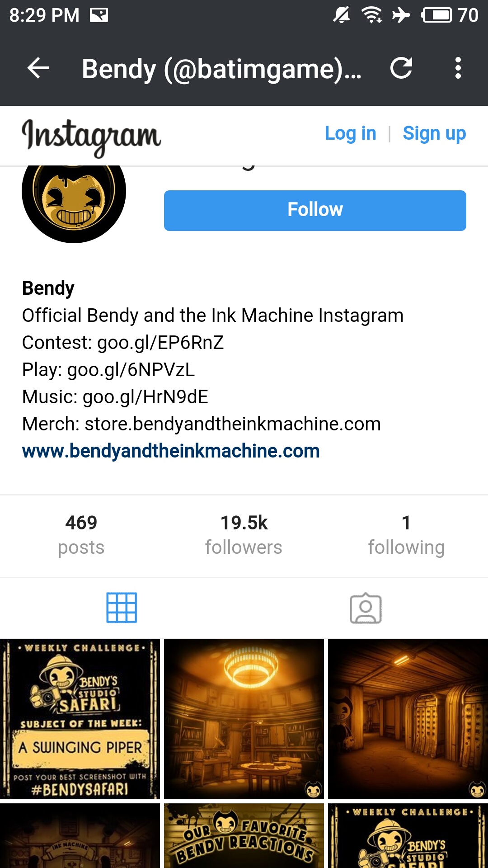Open the Ink Machine banner post
This screenshot has height=868, width=488.
80,835
